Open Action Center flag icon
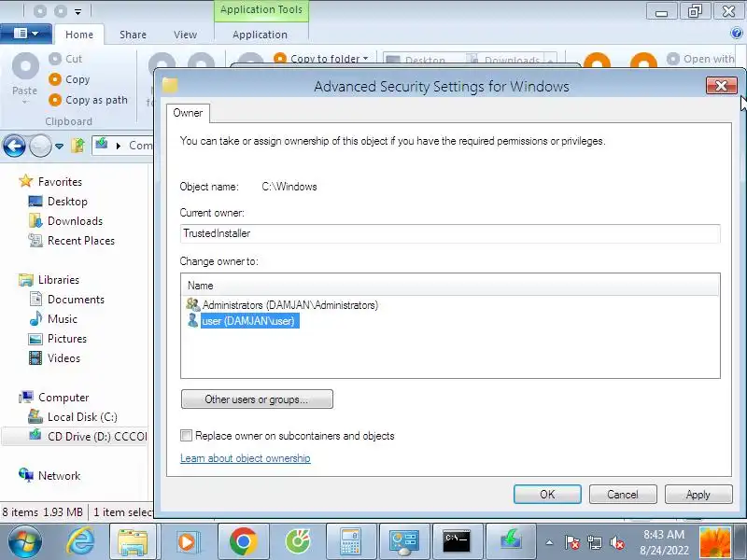 point(572,542)
